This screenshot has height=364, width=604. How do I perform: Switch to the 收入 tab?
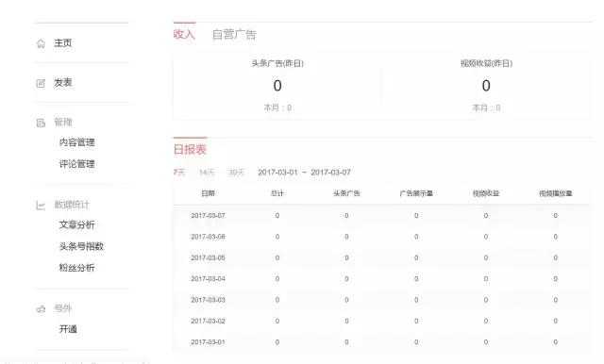pyautogui.click(x=184, y=34)
